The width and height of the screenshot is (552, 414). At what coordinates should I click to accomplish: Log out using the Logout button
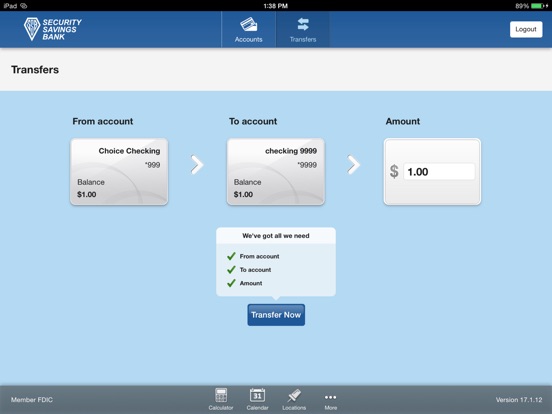click(x=526, y=29)
